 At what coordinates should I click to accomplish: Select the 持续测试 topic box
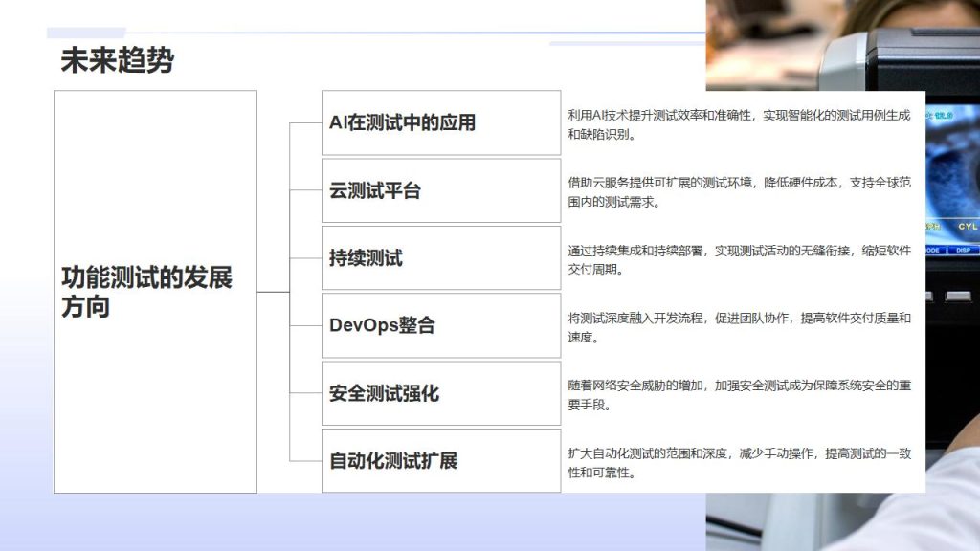click(x=440, y=258)
